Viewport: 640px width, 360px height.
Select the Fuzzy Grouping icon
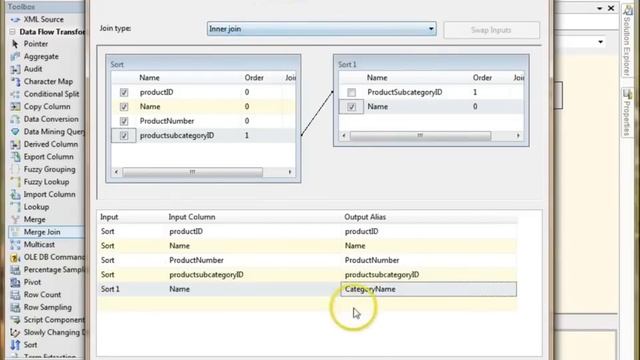pyautogui.click(x=15, y=169)
